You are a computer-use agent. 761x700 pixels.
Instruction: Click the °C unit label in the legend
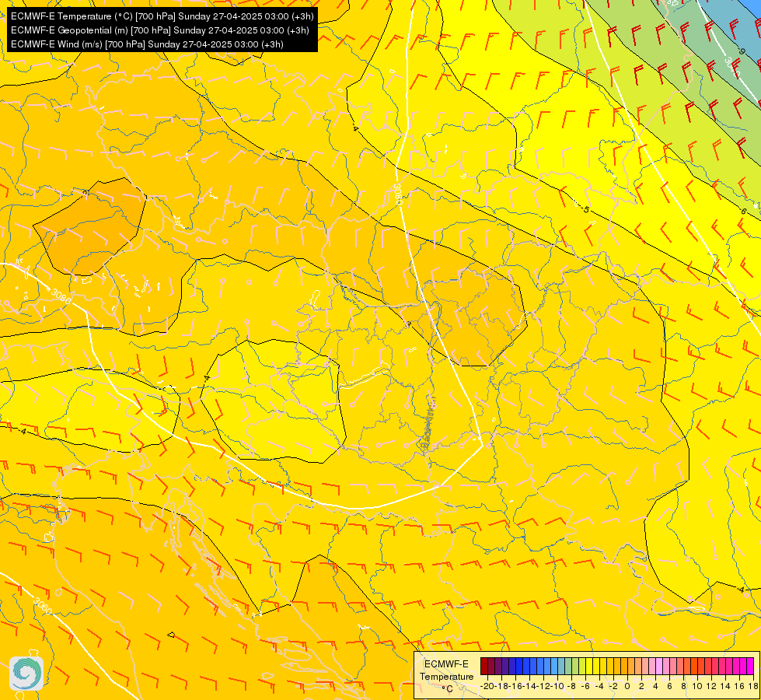(x=448, y=689)
